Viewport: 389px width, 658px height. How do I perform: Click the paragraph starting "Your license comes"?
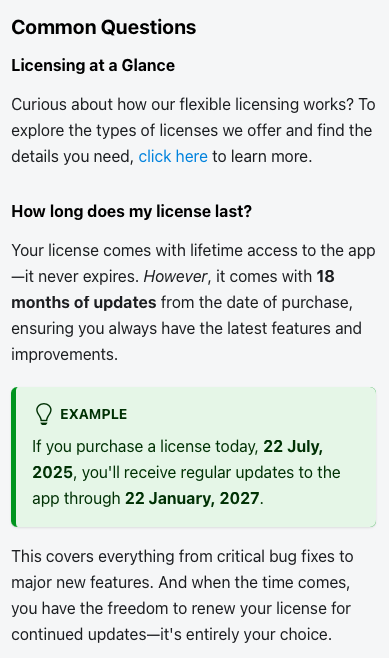tap(193, 303)
